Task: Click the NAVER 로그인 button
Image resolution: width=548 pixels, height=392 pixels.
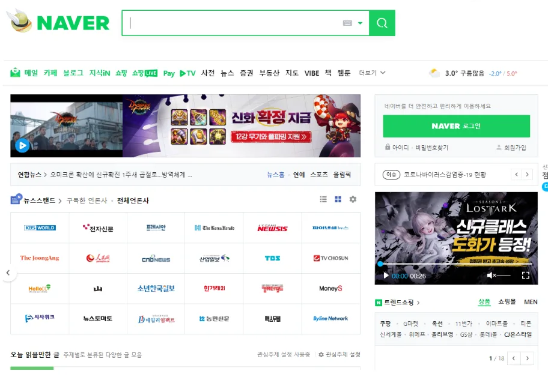Action: tap(457, 126)
